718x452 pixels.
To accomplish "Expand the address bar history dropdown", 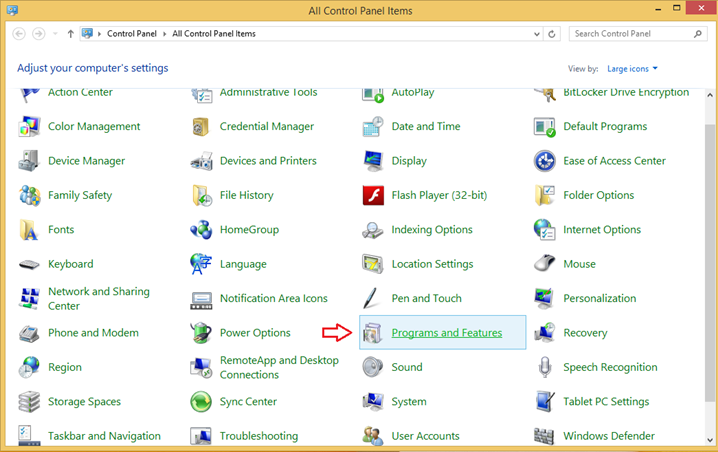I will 537,34.
